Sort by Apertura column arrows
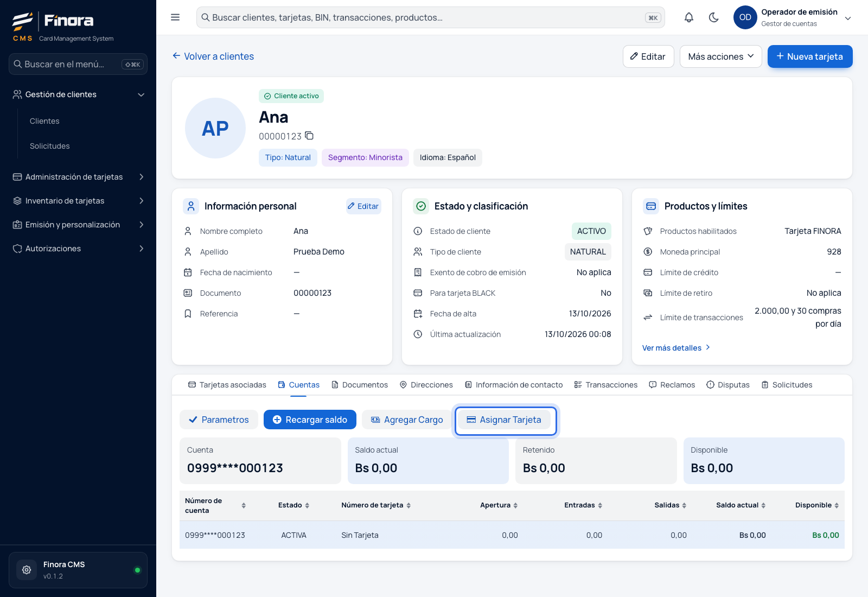Screen dimensions: 868x597 (515, 505)
